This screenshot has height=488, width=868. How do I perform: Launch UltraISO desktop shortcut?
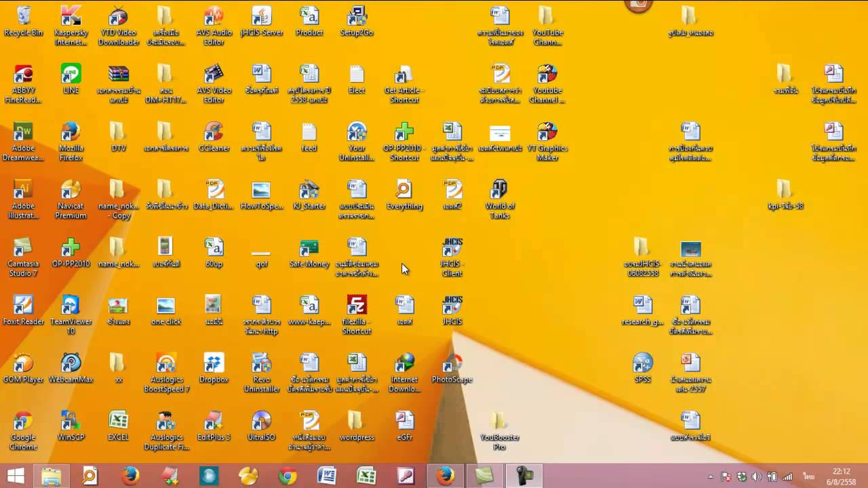pyautogui.click(x=261, y=426)
